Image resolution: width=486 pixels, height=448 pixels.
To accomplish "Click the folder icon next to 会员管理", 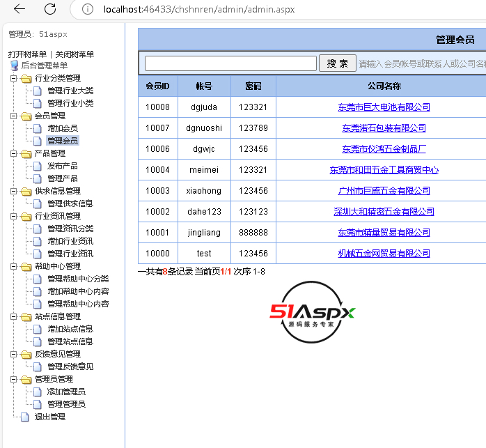I will tap(26, 116).
